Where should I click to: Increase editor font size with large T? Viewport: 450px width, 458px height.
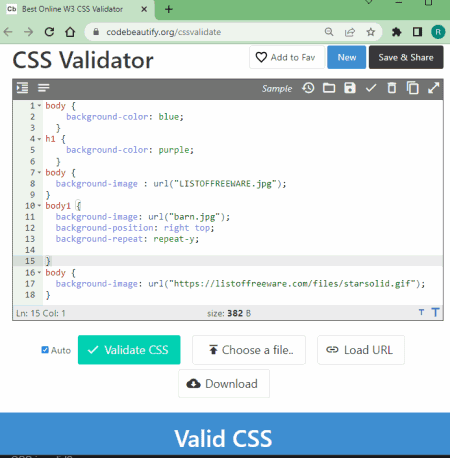[435, 312]
